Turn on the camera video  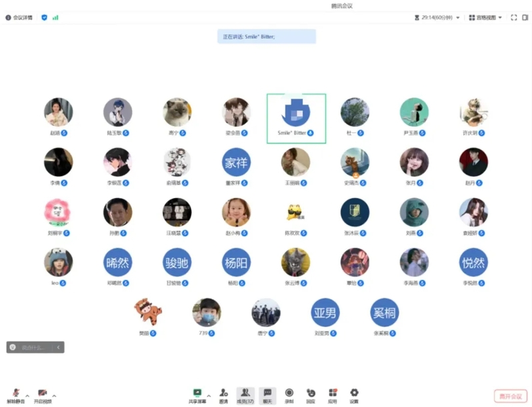point(43,395)
